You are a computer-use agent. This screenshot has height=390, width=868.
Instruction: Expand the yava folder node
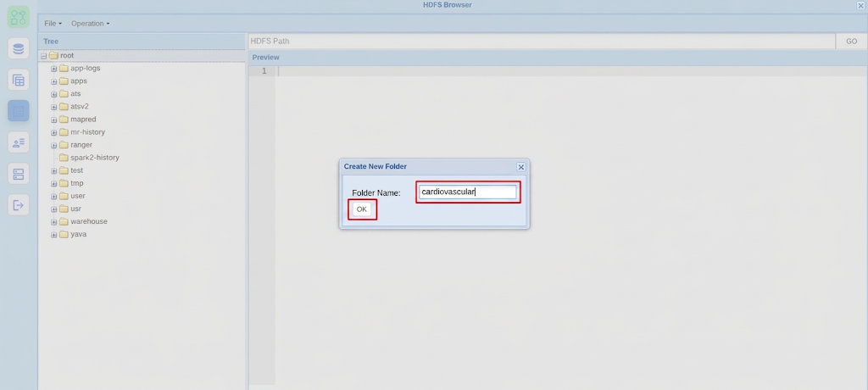tap(53, 235)
